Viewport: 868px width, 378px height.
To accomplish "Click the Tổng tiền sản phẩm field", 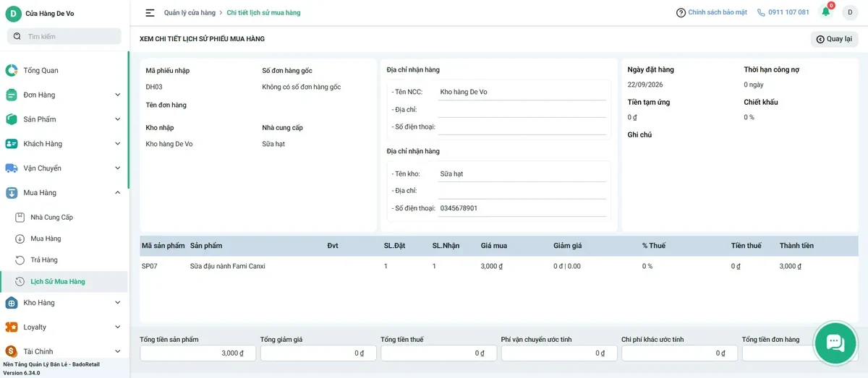I will (197, 353).
